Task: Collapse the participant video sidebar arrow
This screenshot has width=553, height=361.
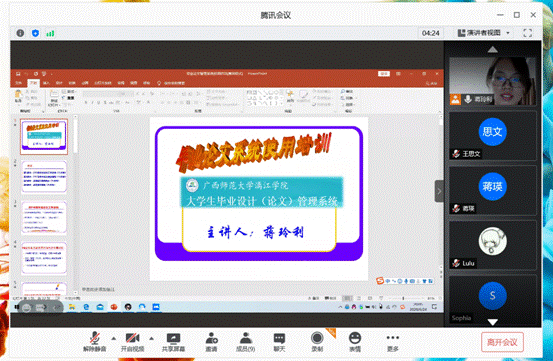Action: tap(439, 191)
